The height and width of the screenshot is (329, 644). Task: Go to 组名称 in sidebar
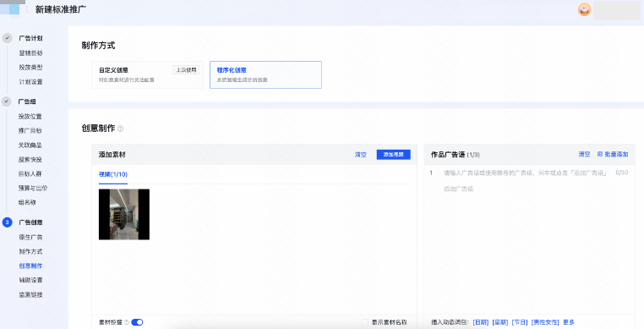27,203
